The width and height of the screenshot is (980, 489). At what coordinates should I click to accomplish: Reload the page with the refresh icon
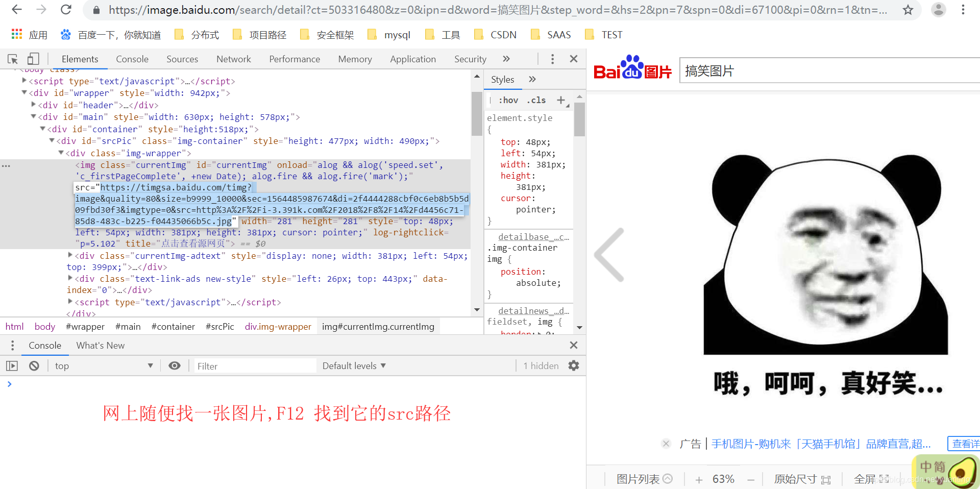click(x=66, y=10)
